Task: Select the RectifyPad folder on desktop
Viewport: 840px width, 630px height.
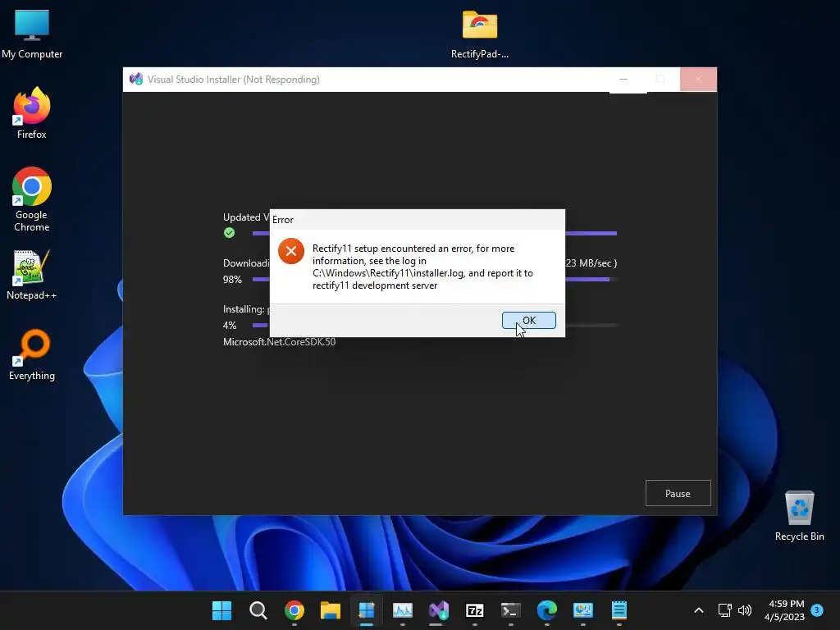Action: tap(479, 34)
